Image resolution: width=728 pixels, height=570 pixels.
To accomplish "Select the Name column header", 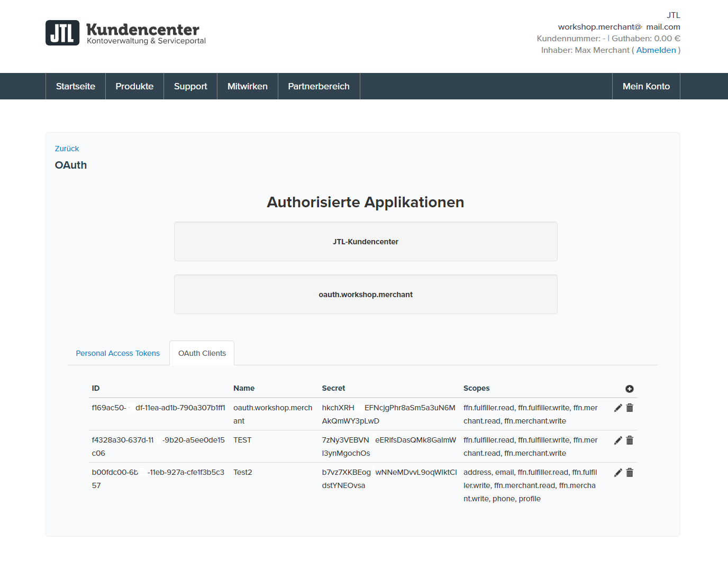I will (244, 388).
